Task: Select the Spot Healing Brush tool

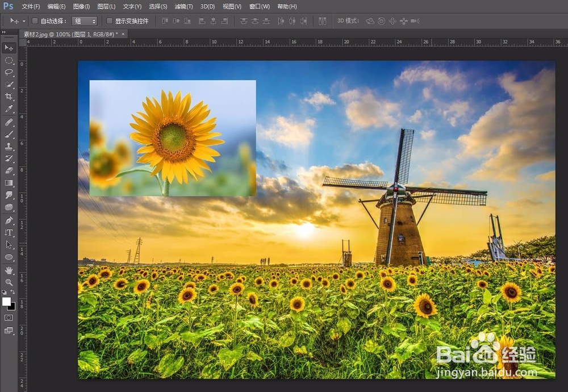Action: pos(9,122)
